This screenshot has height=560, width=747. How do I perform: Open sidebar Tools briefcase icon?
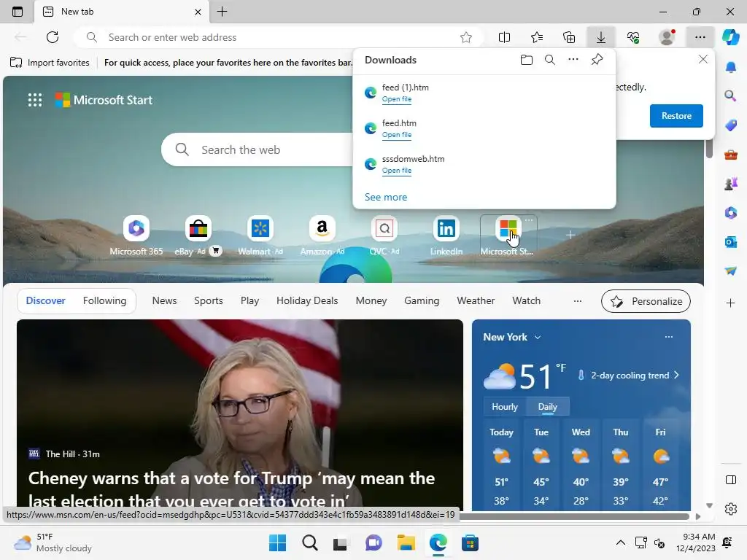pyautogui.click(x=730, y=155)
